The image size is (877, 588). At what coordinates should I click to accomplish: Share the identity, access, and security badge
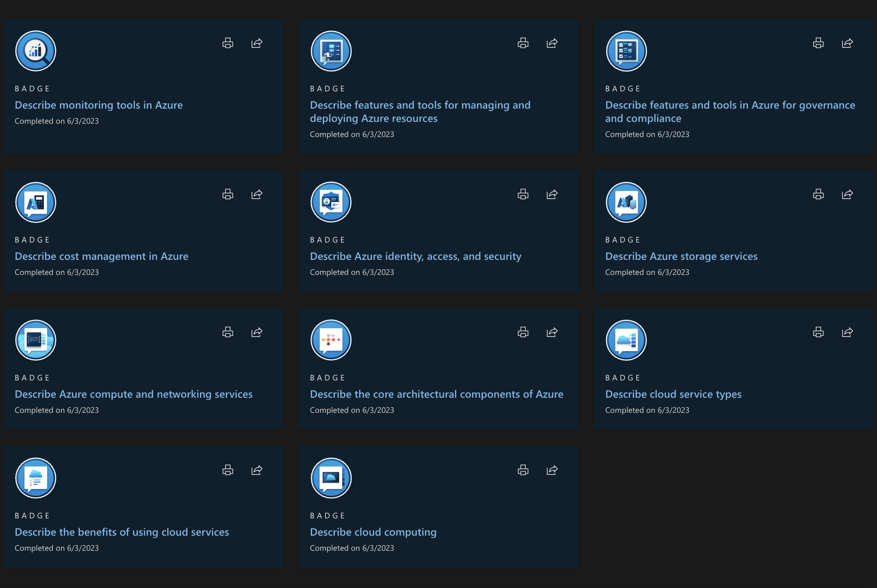pos(552,194)
